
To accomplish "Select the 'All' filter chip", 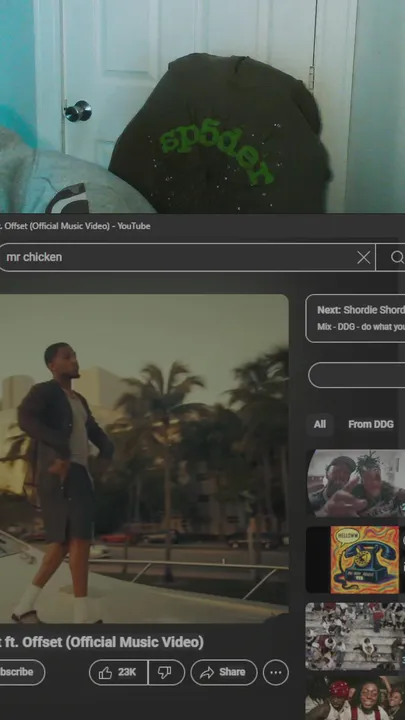I will click(320, 424).
